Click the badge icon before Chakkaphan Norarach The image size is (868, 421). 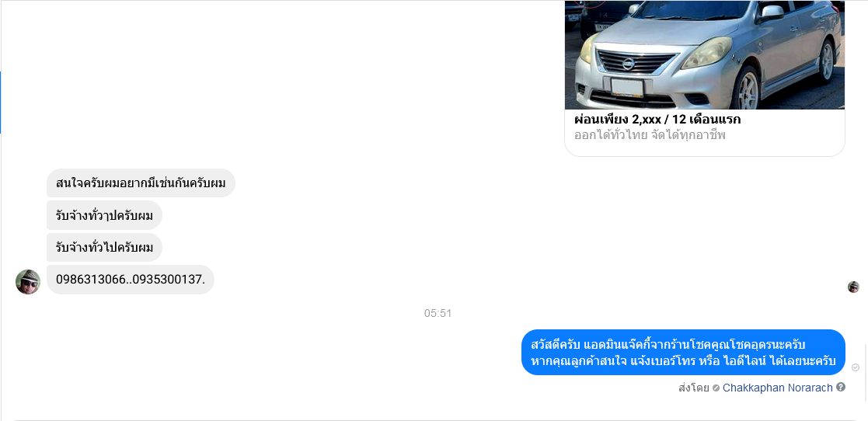point(716,388)
